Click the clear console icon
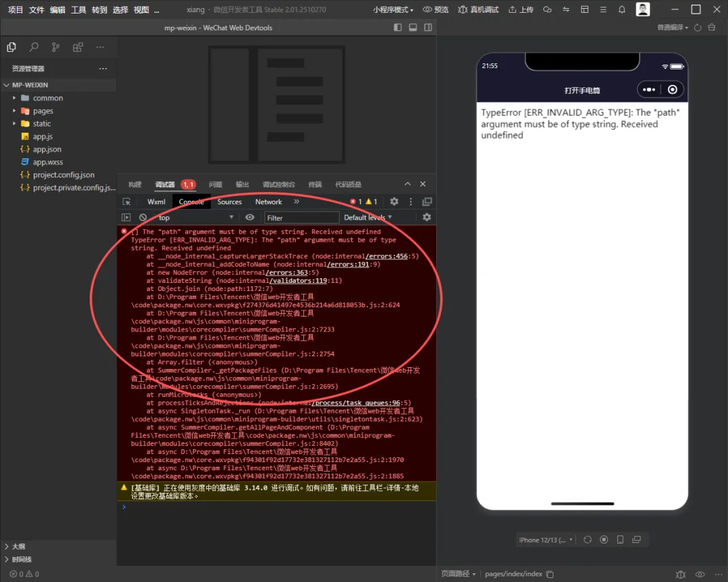 point(143,218)
